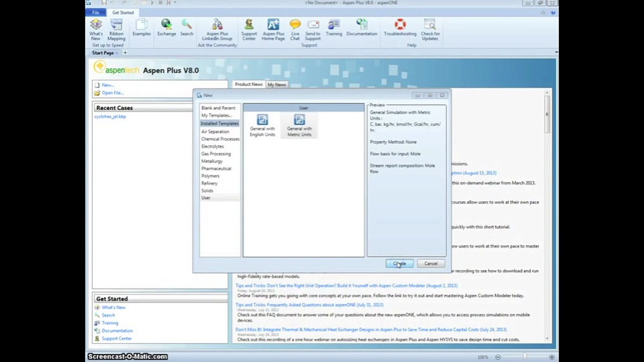Choose Pharmaceutical templates
644x362 pixels.
(216, 168)
